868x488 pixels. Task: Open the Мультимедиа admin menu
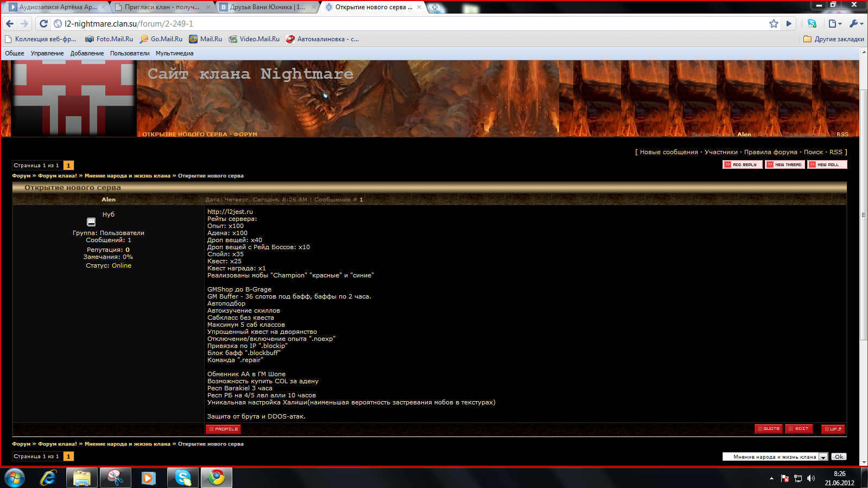click(x=174, y=53)
